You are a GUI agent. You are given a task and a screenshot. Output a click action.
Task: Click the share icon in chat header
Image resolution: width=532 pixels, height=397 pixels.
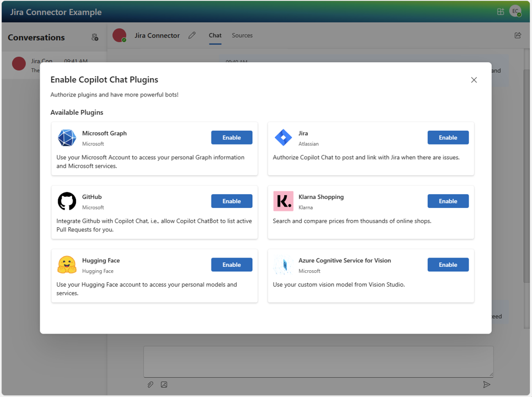click(x=518, y=35)
